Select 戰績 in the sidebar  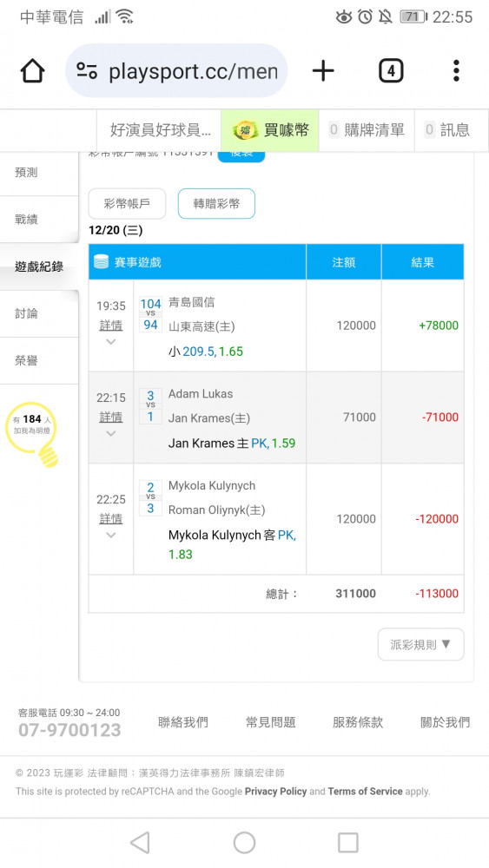point(39,220)
